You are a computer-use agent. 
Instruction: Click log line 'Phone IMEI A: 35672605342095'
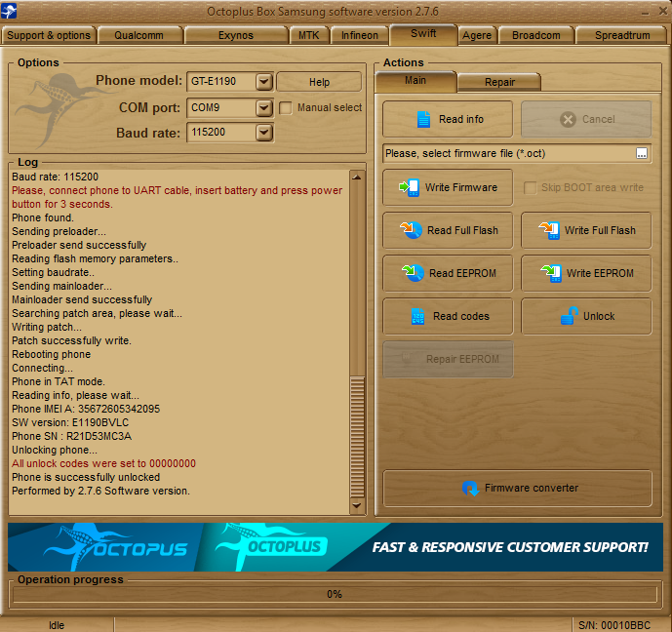point(86,409)
